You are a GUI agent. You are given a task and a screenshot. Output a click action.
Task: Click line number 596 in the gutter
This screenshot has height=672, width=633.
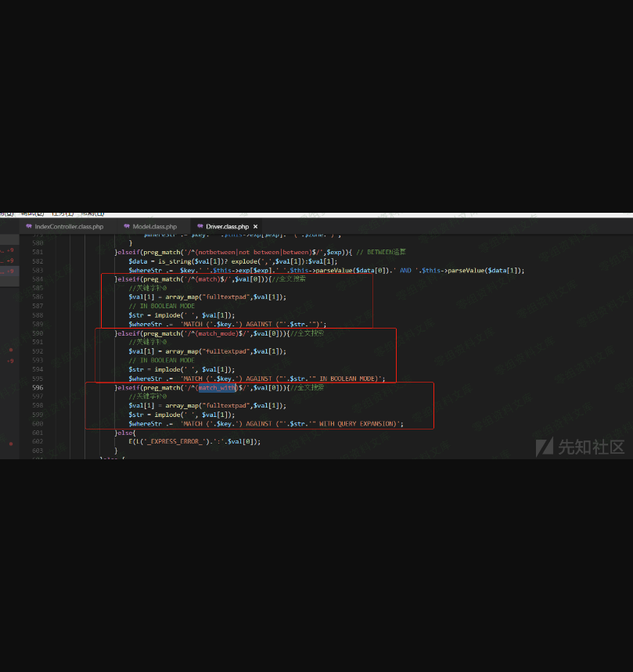[x=38, y=387]
